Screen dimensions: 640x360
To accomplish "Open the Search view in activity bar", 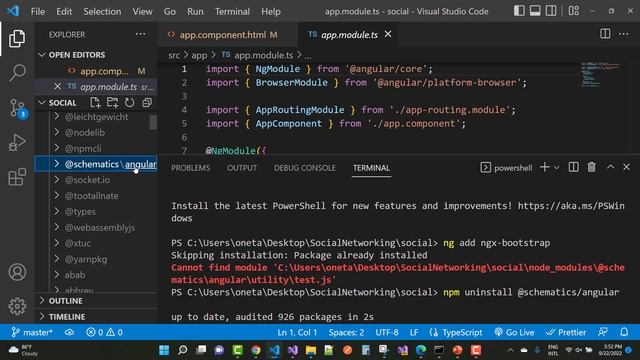I will click(x=17, y=73).
